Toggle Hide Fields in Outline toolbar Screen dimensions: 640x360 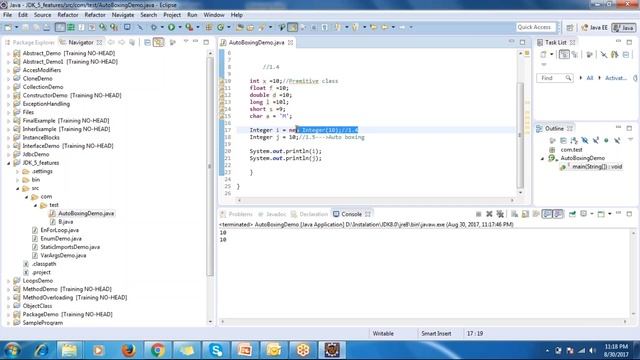pos(585,140)
